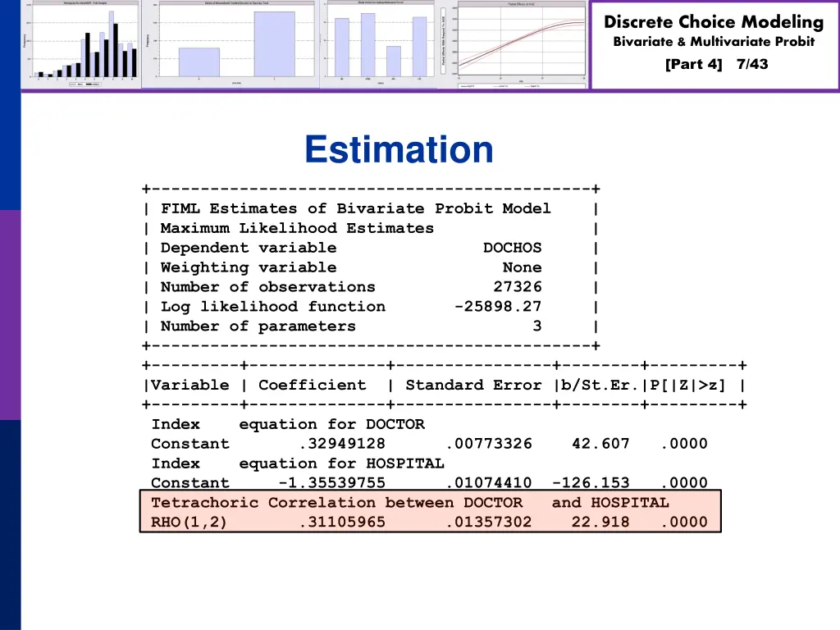
Task: Click the '27326' observations value
Action: coord(518,286)
